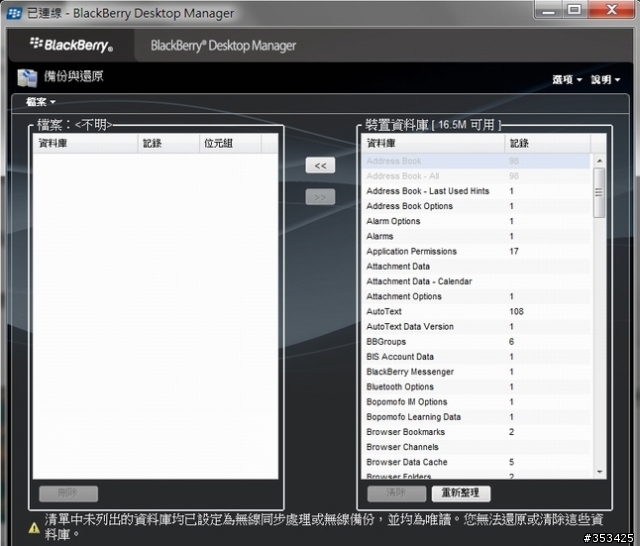Select the Alarm Options row
The image size is (640, 546).
click(476, 221)
